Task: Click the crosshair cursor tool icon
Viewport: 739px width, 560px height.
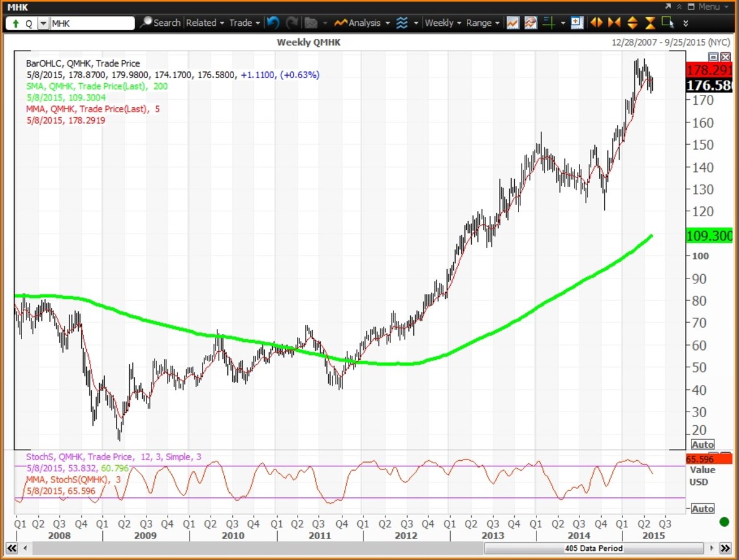Action: 549,23
